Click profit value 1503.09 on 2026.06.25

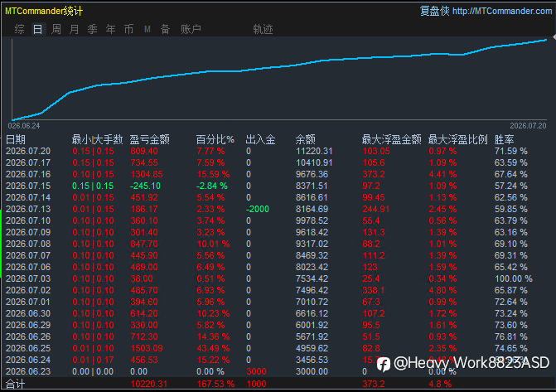click(x=147, y=348)
